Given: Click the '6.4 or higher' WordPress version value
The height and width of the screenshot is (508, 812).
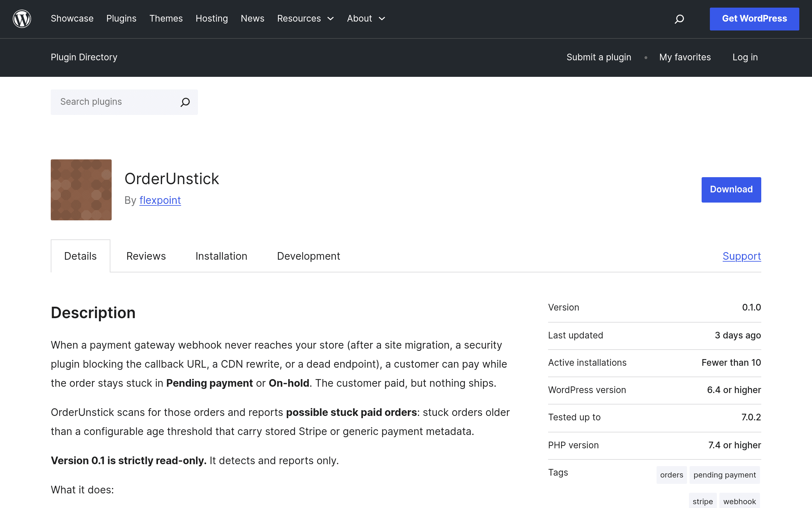Looking at the screenshot, I should coord(734,390).
